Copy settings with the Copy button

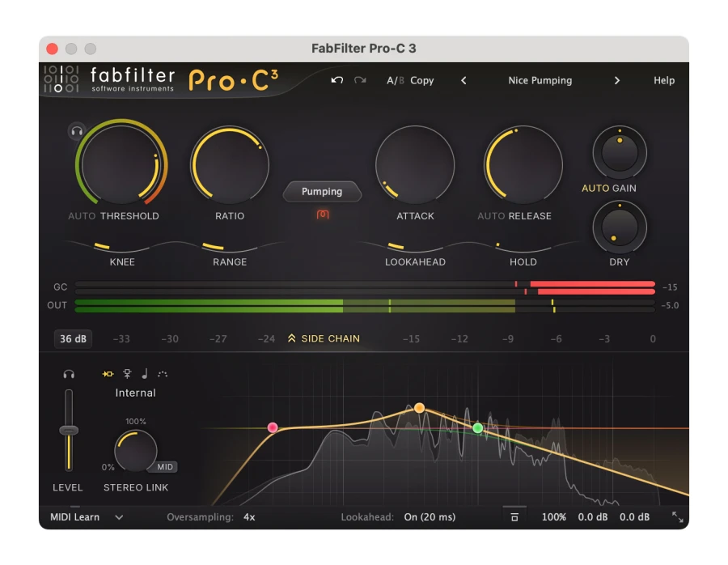click(421, 80)
